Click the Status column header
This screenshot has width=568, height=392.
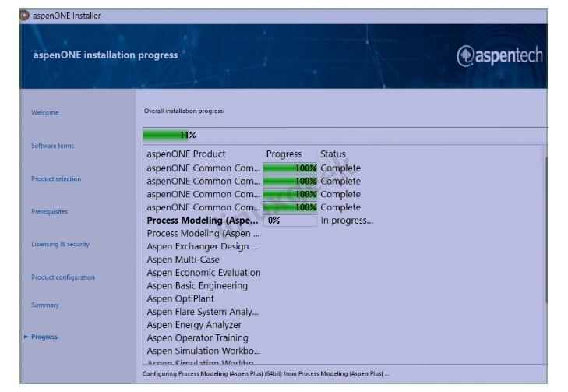pyautogui.click(x=333, y=154)
